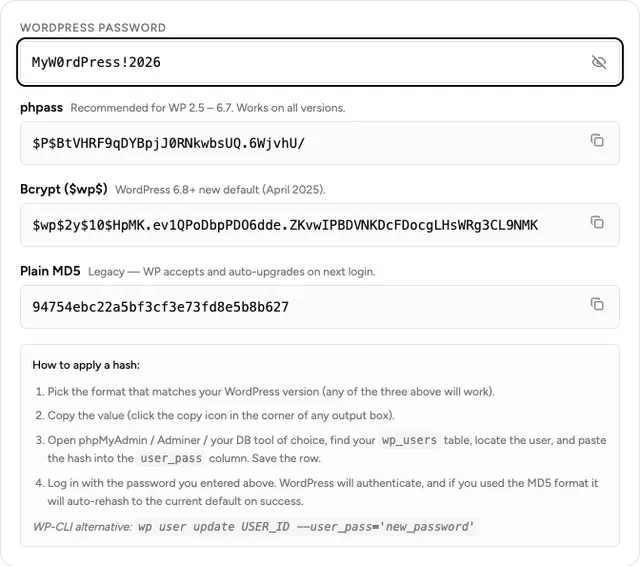Copy the Plain MD5 hash
This screenshot has height=567, width=640.
pos(597,304)
